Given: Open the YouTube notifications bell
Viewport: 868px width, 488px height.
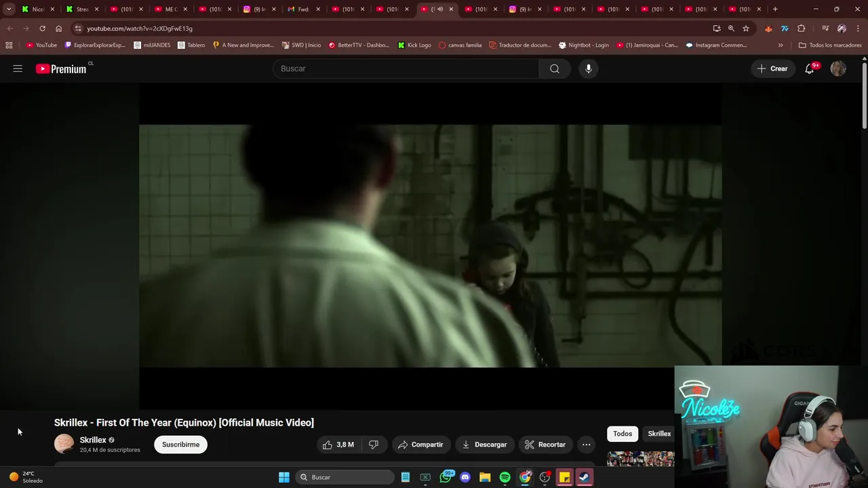Looking at the screenshot, I should pyautogui.click(x=810, y=68).
